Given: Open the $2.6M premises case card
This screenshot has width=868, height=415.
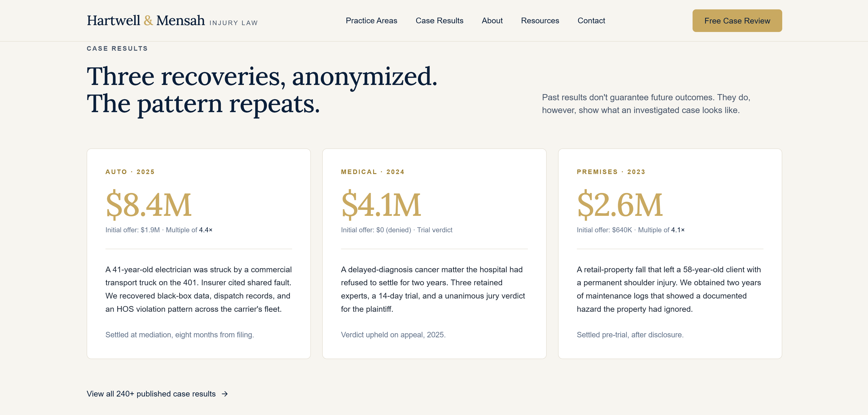Looking at the screenshot, I should (x=669, y=254).
